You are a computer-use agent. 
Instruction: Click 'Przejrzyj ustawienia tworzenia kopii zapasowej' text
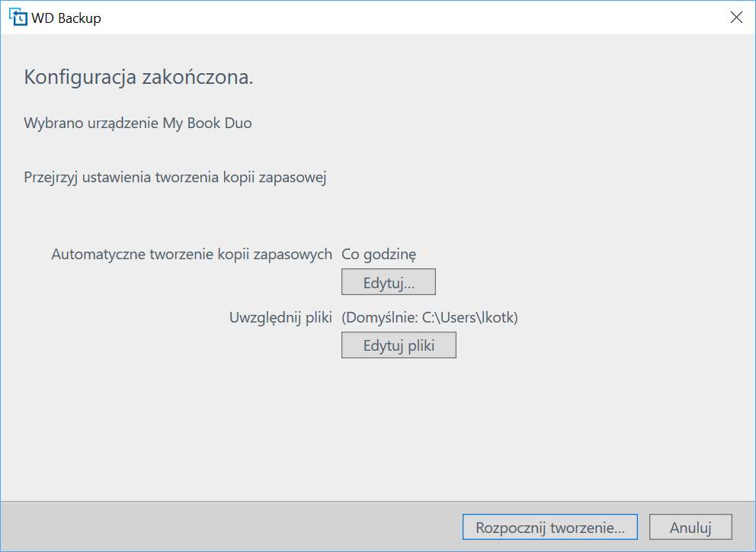[x=175, y=178]
